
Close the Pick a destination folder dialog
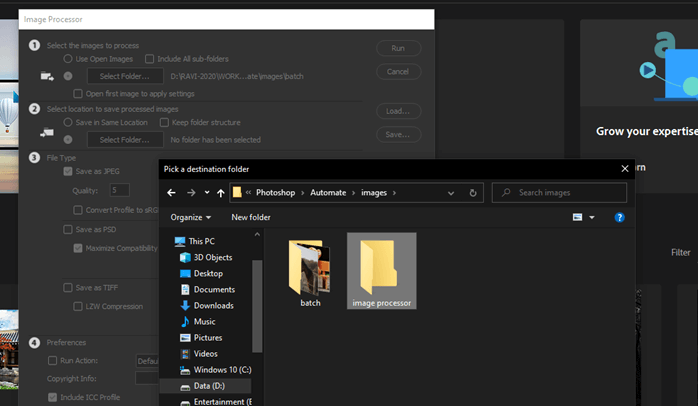click(625, 169)
